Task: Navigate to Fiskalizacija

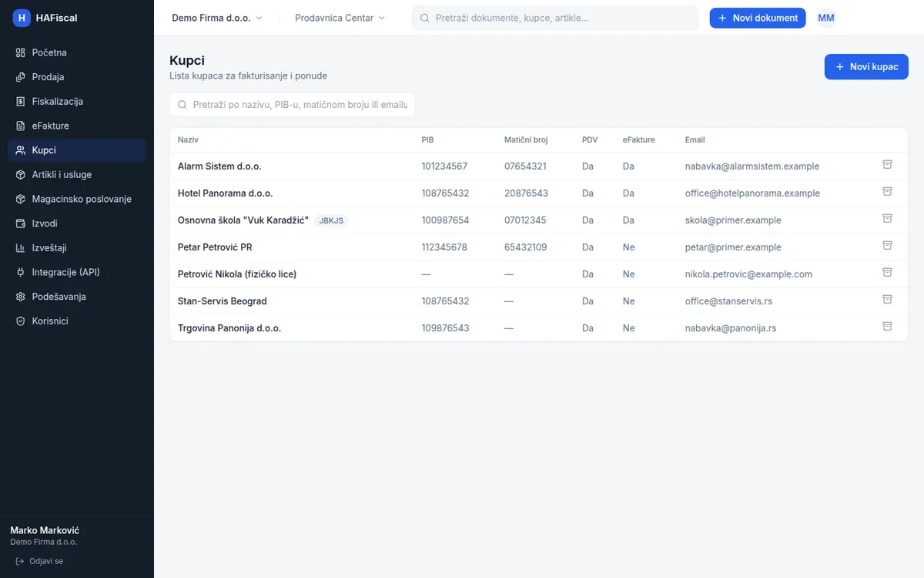Action: (x=77, y=102)
